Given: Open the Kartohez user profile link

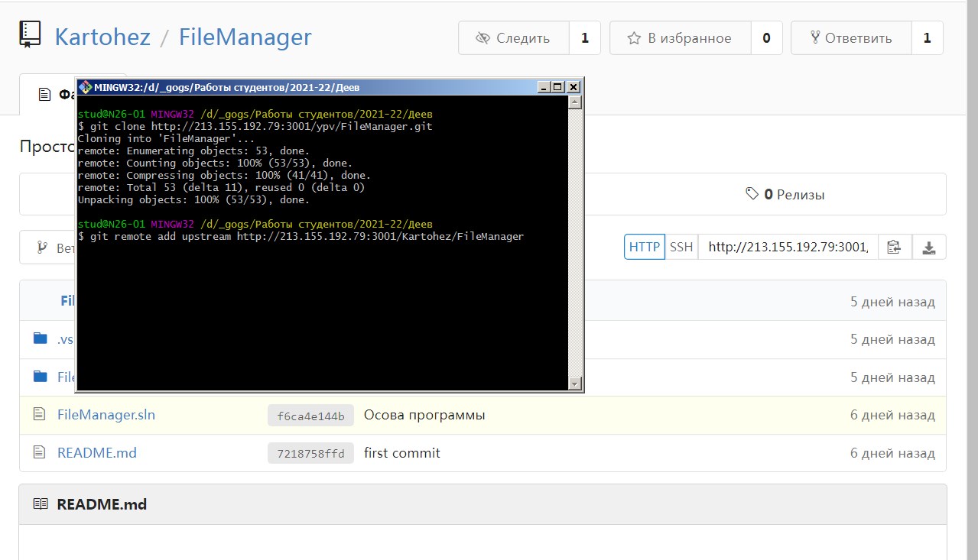Looking at the screenshot, I should 102,37.
